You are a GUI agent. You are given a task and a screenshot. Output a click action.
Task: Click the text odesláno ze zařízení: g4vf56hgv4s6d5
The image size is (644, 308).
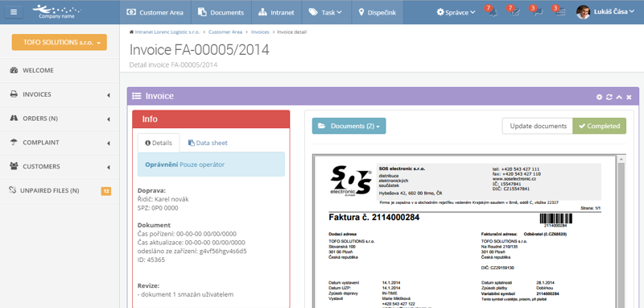coord(192,252)
